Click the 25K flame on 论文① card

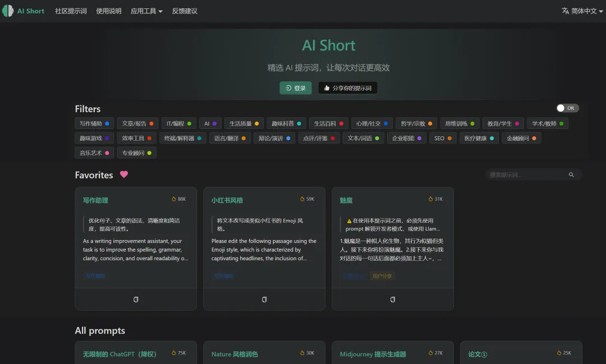tap(559, 353)
